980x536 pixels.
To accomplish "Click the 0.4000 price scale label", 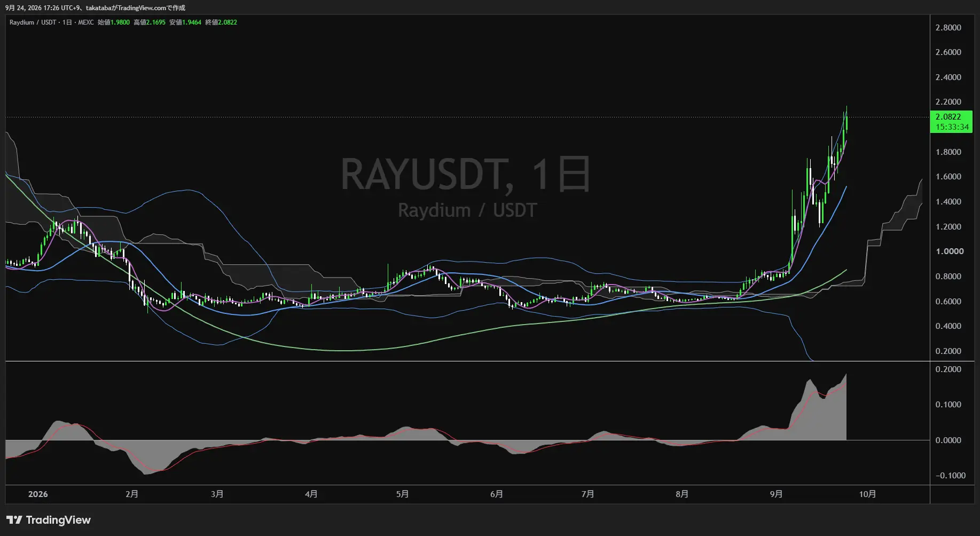I will pyautogui.click(x=948, y=326).
